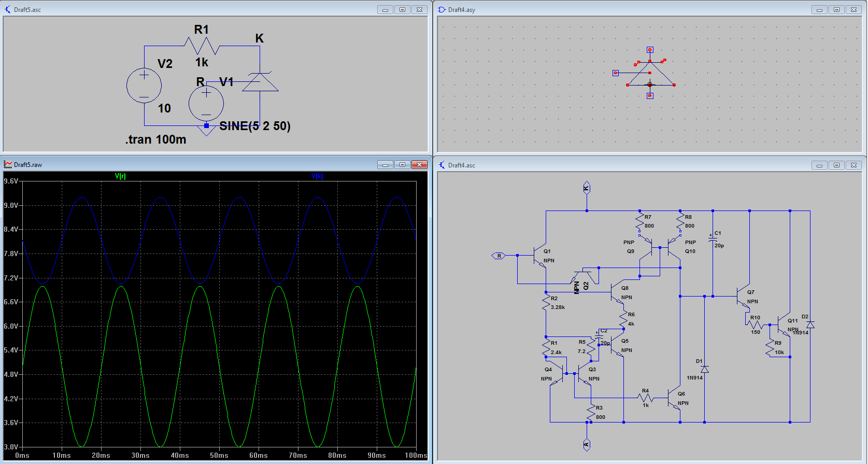Select transistor Q4 in Draft4.asc
The width and height of the screenshot is (868, 464).
point(558,374)
